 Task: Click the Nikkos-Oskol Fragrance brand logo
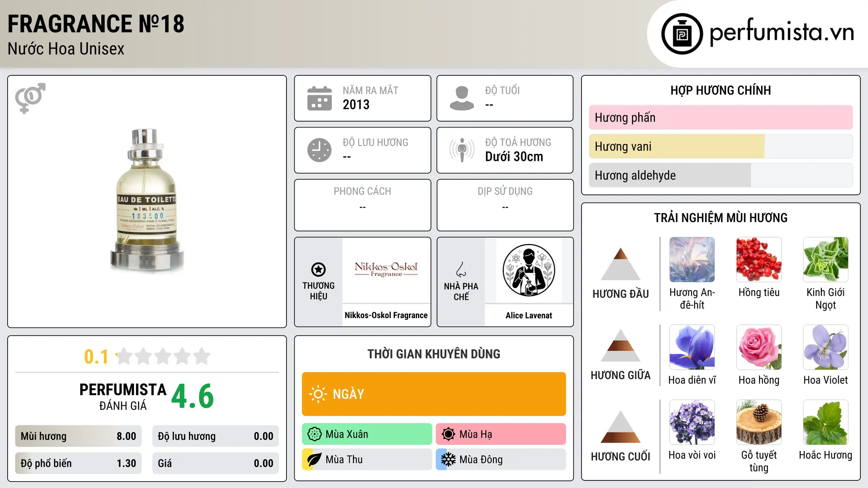386,269
